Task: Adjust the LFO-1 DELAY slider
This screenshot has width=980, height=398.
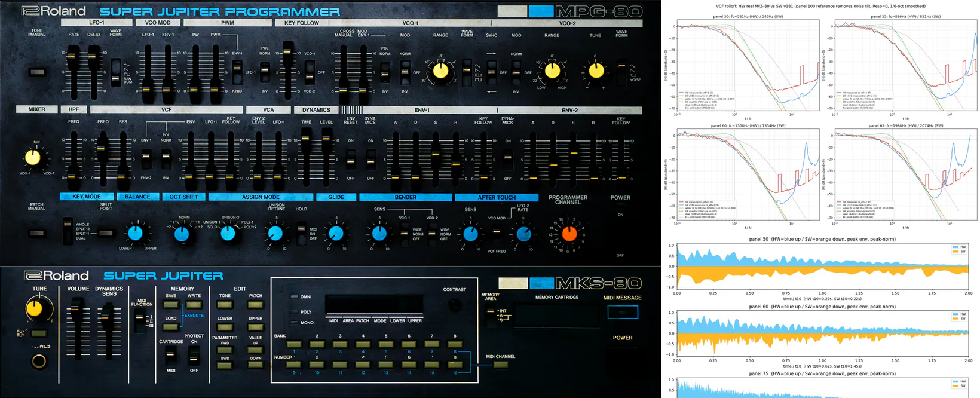Action: pos(94,72)
